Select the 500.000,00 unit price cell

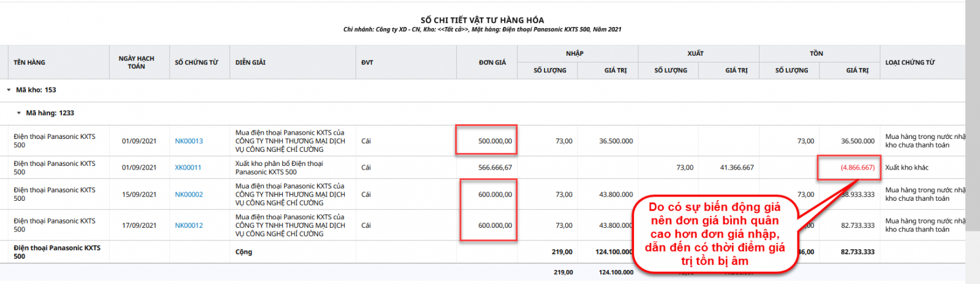tap(495, 141)
